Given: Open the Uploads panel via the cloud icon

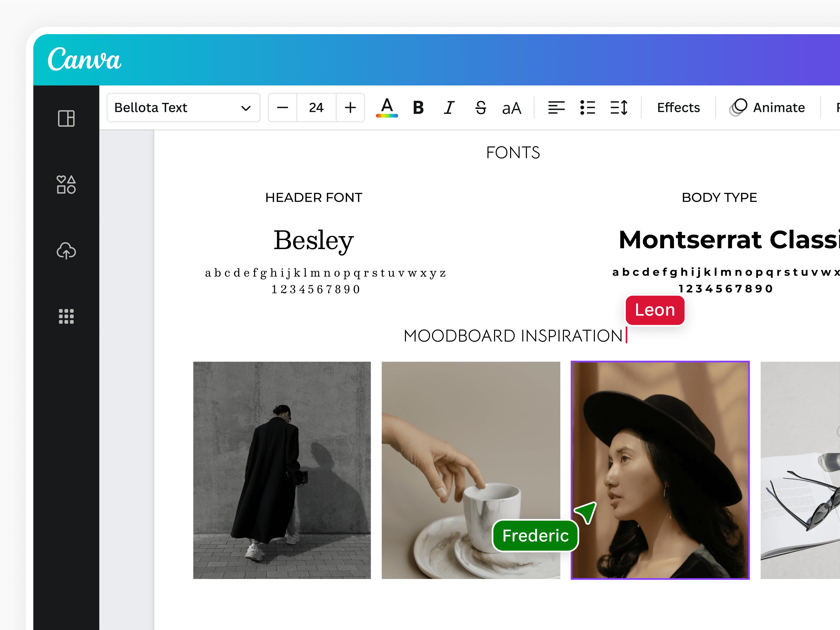Looking at the screenshot, I should pos(66,251).
